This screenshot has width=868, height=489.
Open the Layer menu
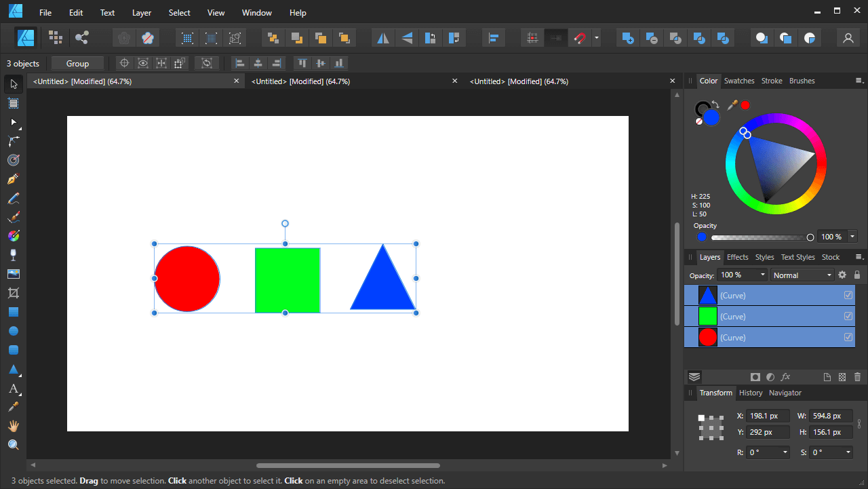[141, 12]
